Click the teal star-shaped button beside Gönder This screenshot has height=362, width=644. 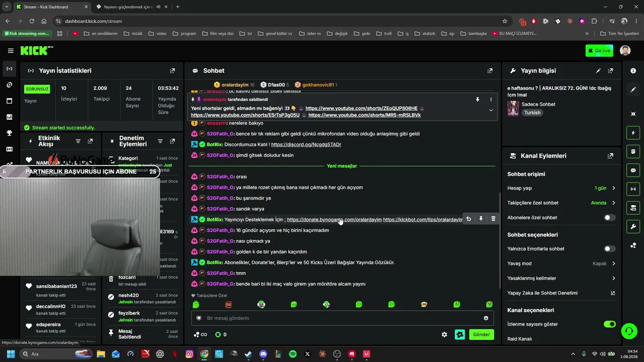(x=459, y=334)
